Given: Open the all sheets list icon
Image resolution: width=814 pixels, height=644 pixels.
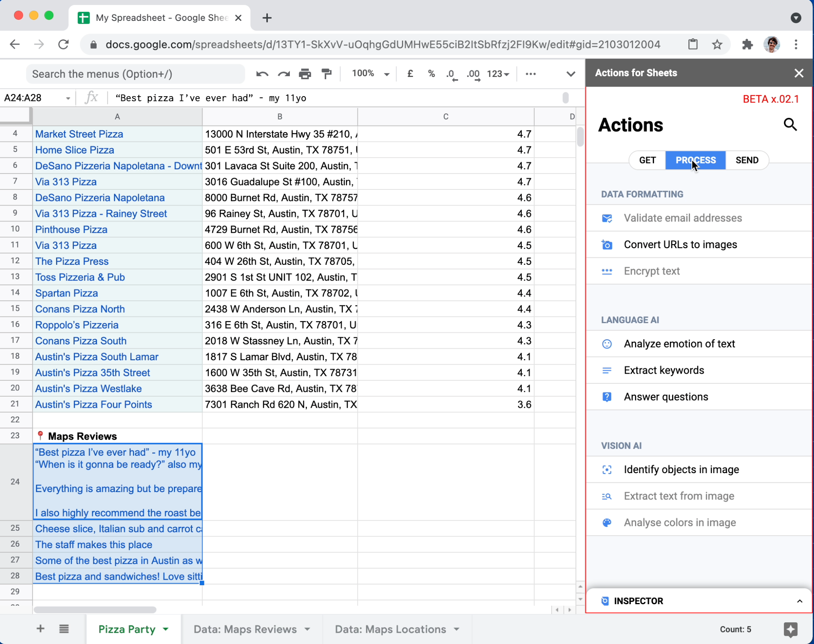Looking at the screenshot, I should tap(64, 629).
